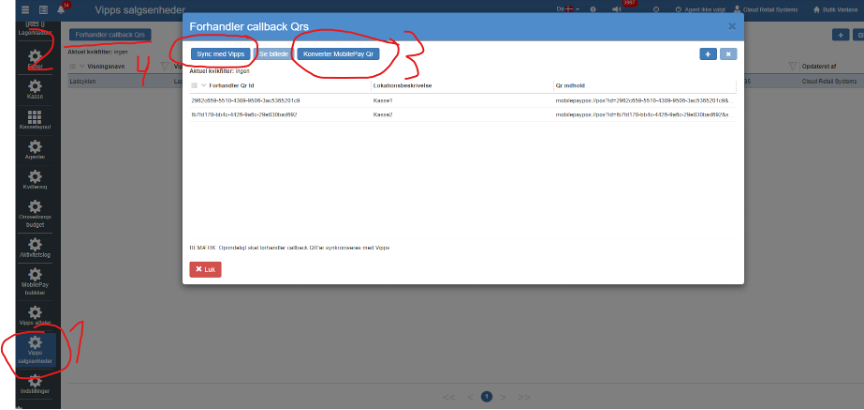This screenshot has width=864, height=410.
Task: Expand chevron beside Visningsnavn header
Action: pos(82,66)
